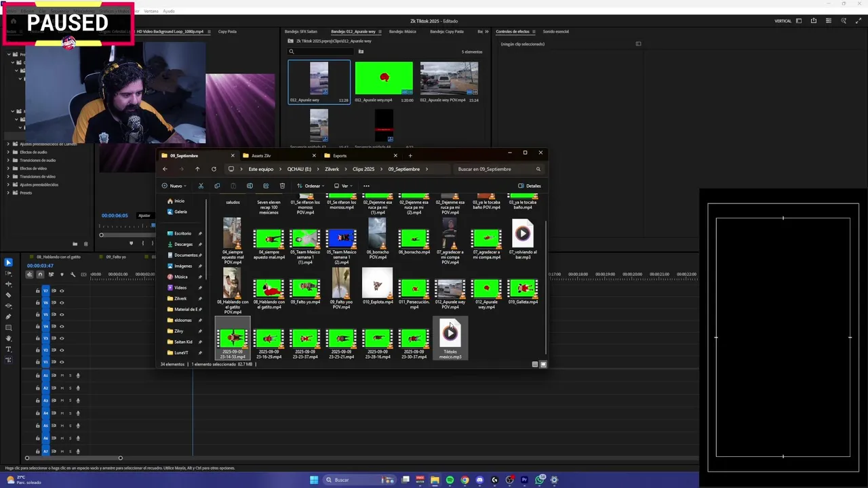Open Bandeja: Música panel tab
Viewport: 868px width, 488px height.
click(404, 31)
